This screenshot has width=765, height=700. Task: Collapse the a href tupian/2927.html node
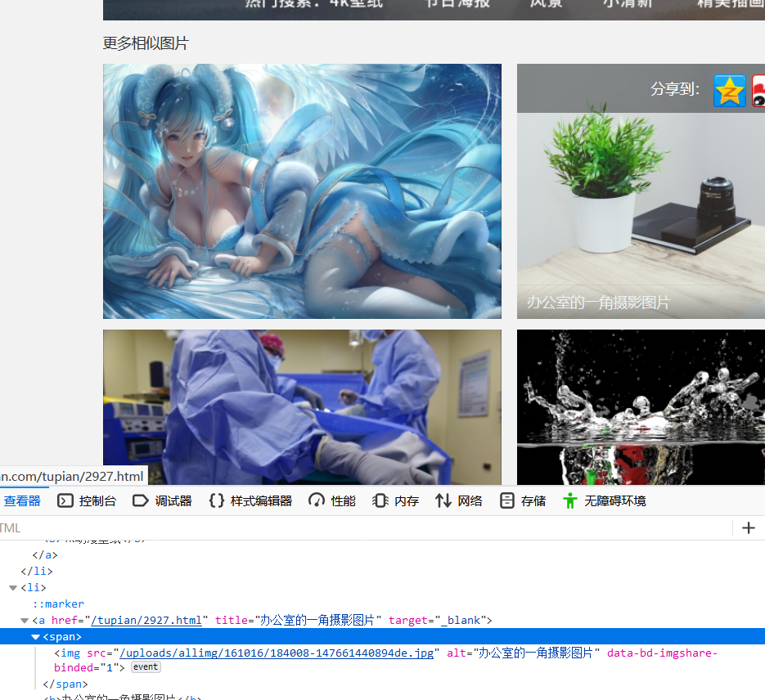point(25,621)
